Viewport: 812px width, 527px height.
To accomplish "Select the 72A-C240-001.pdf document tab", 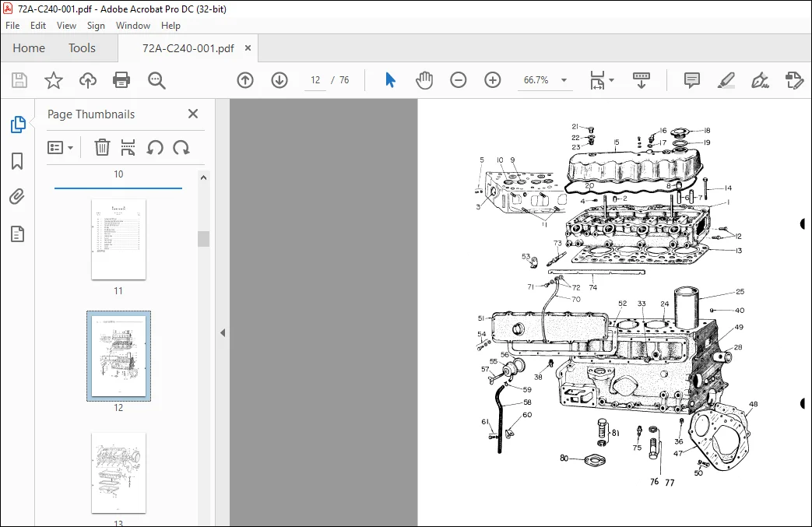I will pyautogui.click(x=188, y=48).
